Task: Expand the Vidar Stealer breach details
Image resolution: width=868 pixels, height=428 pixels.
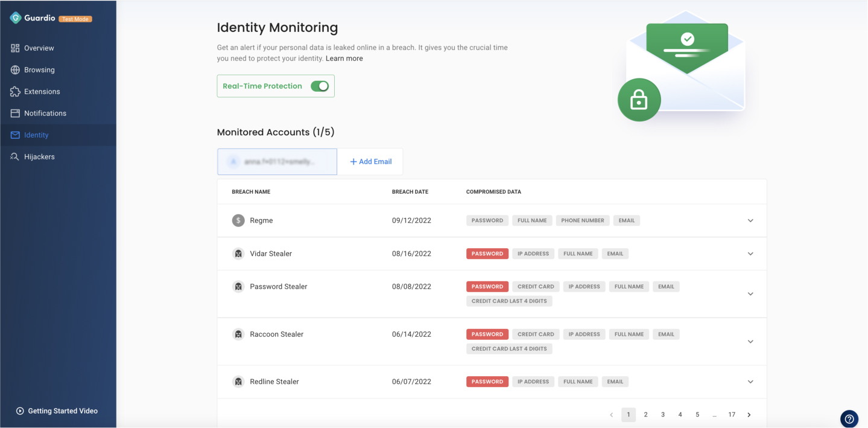Action: 750,254
